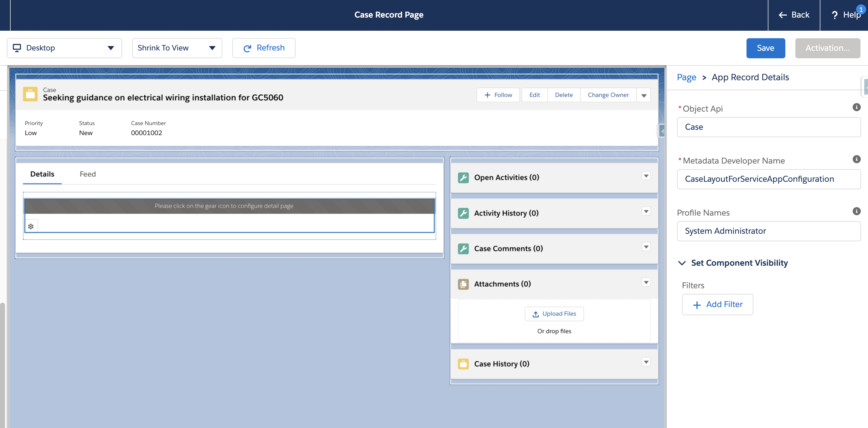The image size is (868, 428).
Task: Open the Activity History component dropdown
Action: [x=646, y=211]
